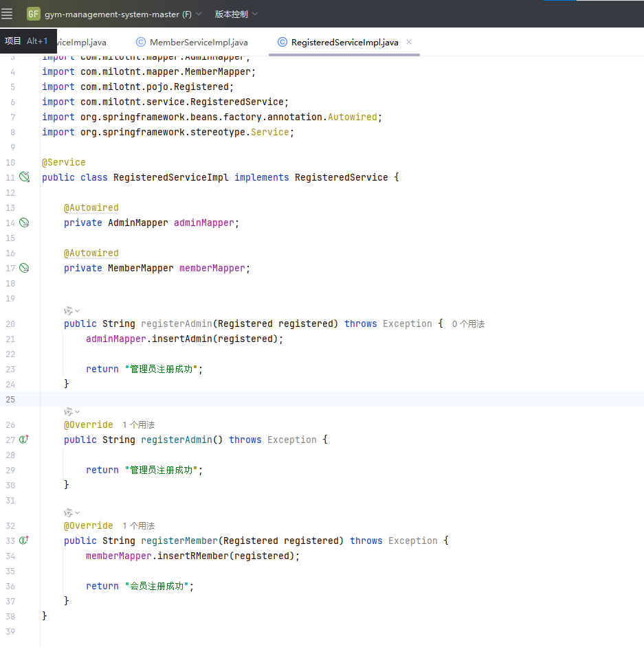Click the first @Autowired annotation on line 13

tap(91, 207)
